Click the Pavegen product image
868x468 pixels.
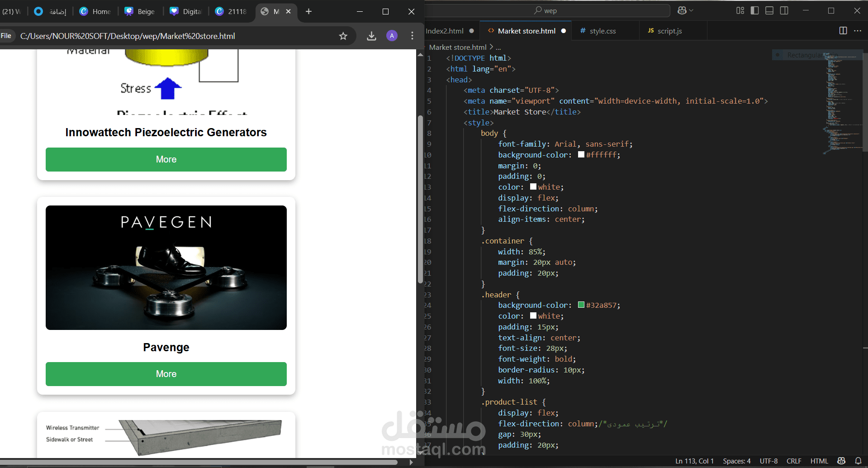(166, 267)
